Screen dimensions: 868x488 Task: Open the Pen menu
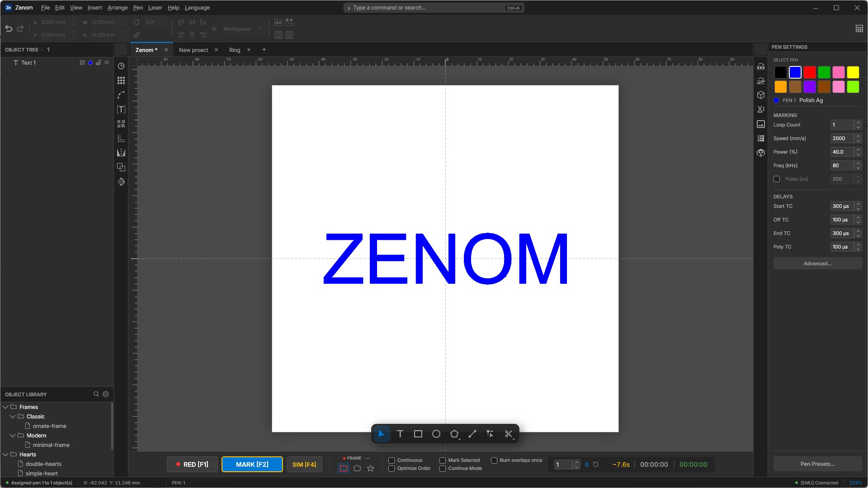(x=138, y=8)
